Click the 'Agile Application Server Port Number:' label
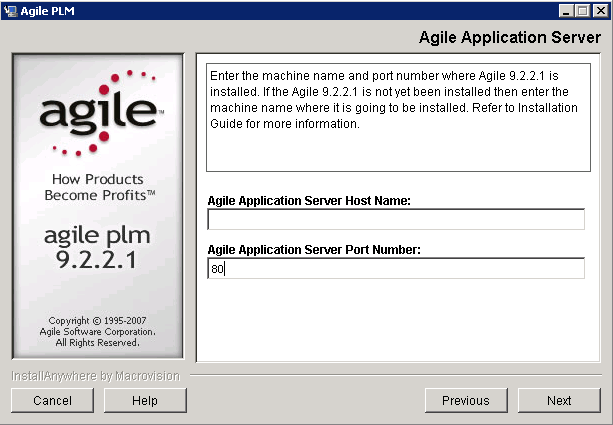Image resolution: width=613 pixels, height=425 pixels. pos(314,249)
